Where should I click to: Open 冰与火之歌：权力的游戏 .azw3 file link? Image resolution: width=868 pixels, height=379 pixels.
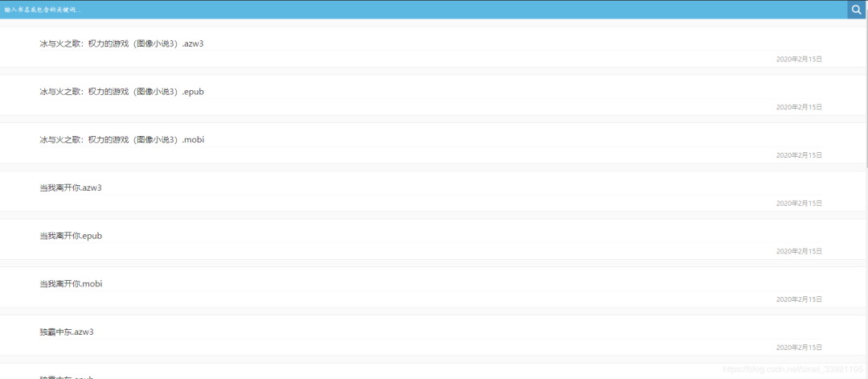coord(121,43)
